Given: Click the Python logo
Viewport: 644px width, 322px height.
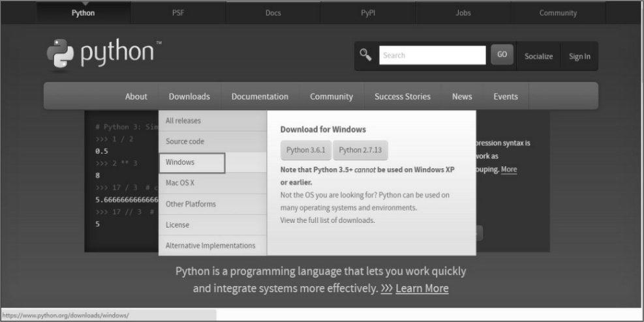Looking at the screenshot, I should tap(104, 53).
